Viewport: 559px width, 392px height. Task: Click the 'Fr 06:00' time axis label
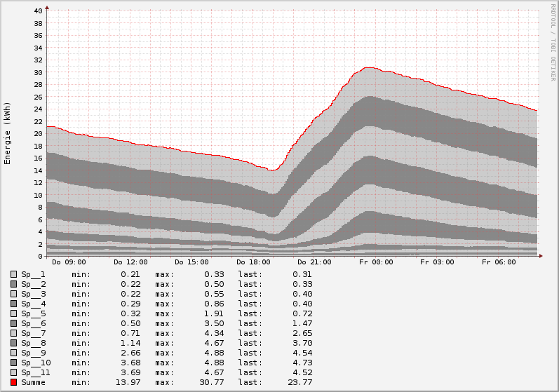pos(499,262)
